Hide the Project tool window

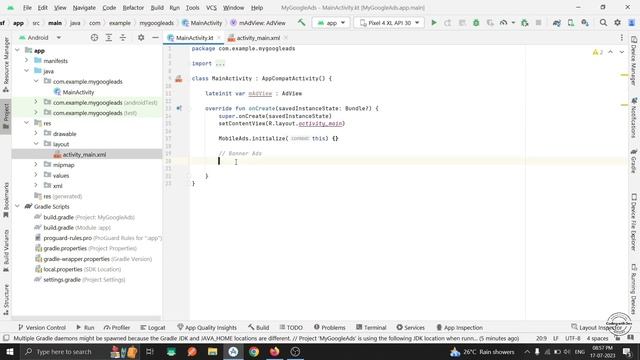[155, 38]
